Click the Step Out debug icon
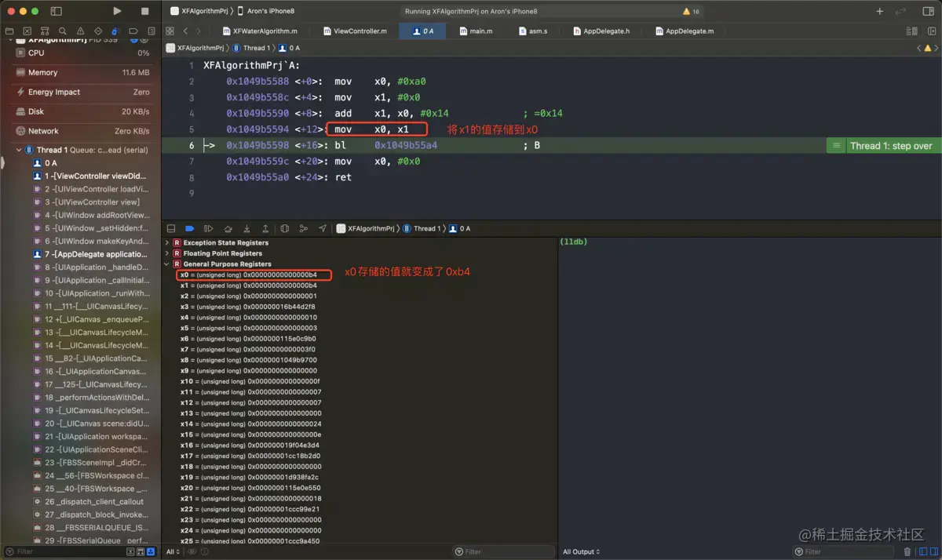 coord(265,228)
